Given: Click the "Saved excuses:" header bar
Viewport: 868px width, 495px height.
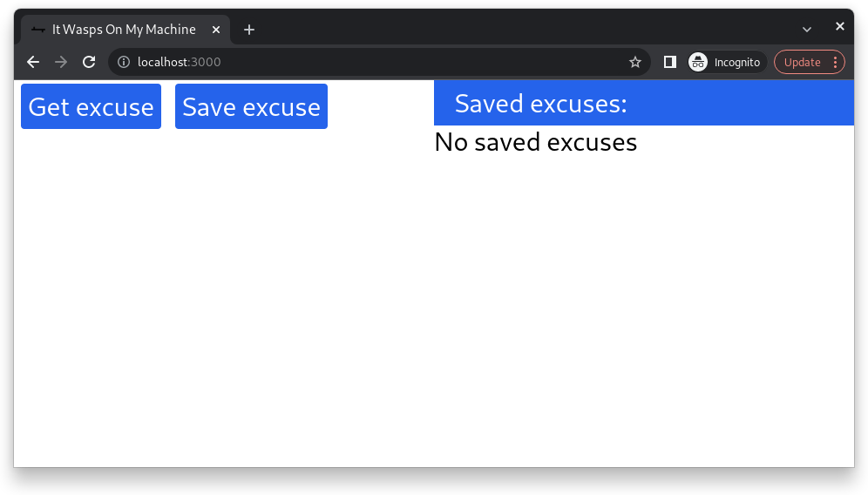Looking at the screenshot, I should coord(643,104).
